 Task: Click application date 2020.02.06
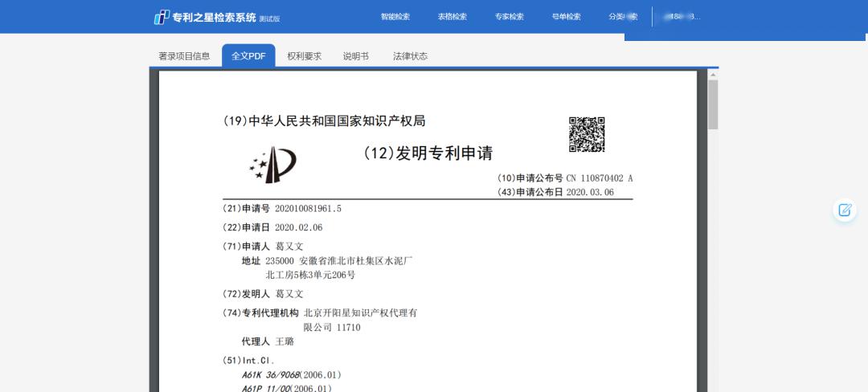[x=298, y=227]
